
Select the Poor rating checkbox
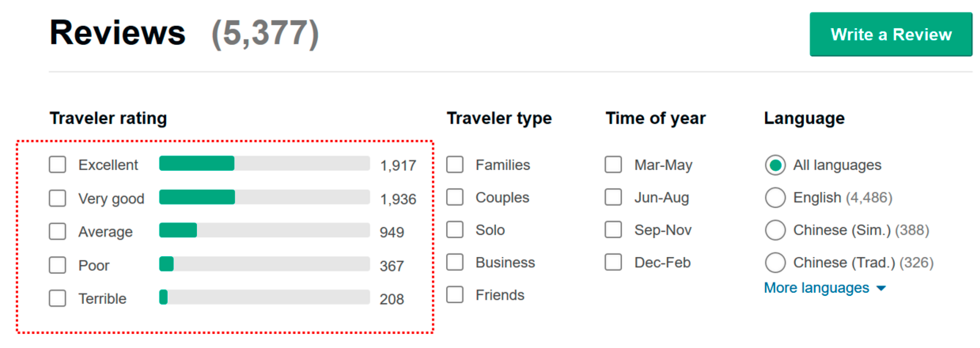pos(57,265)
